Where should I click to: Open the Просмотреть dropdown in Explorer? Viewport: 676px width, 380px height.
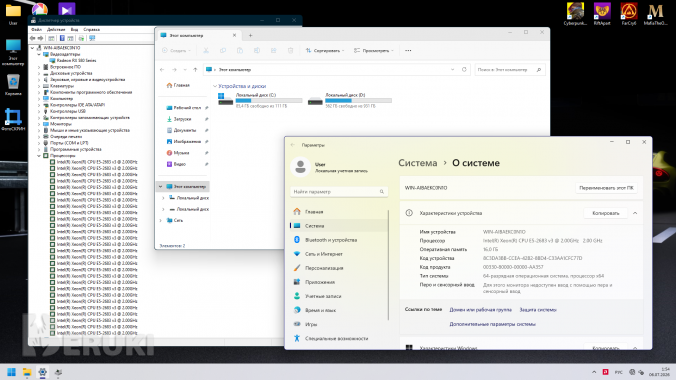374,50
